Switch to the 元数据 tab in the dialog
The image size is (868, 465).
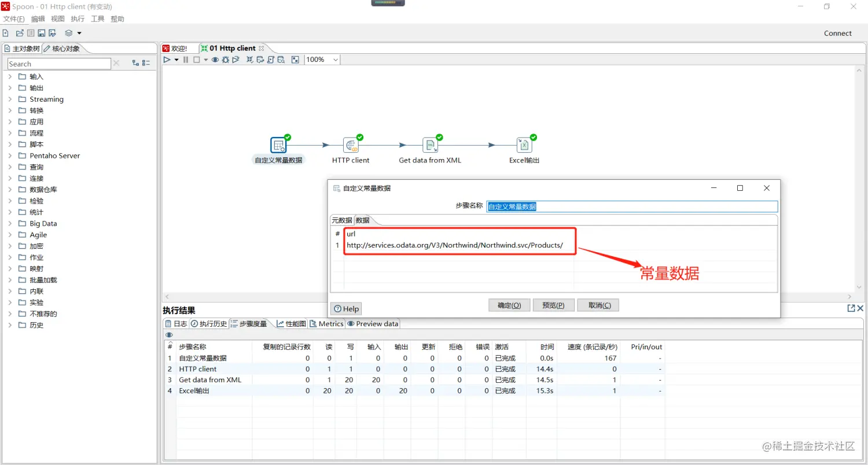point(341,220)
